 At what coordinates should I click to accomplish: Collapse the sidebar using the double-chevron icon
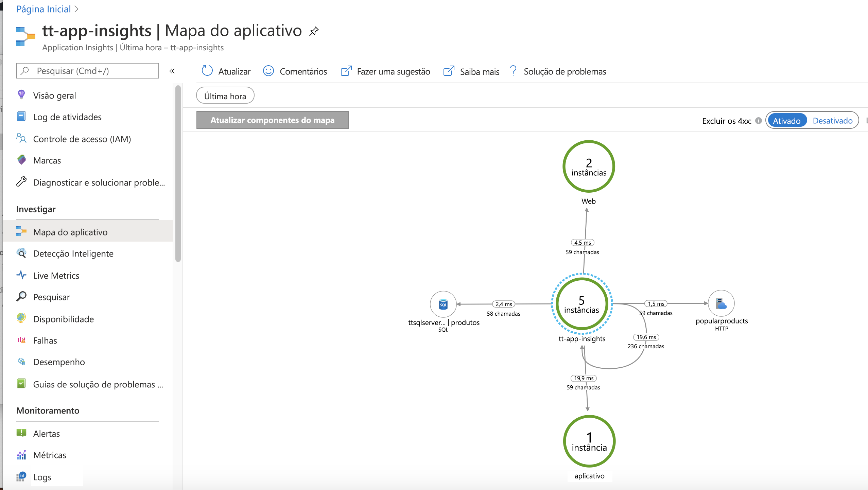coord(172,71)
